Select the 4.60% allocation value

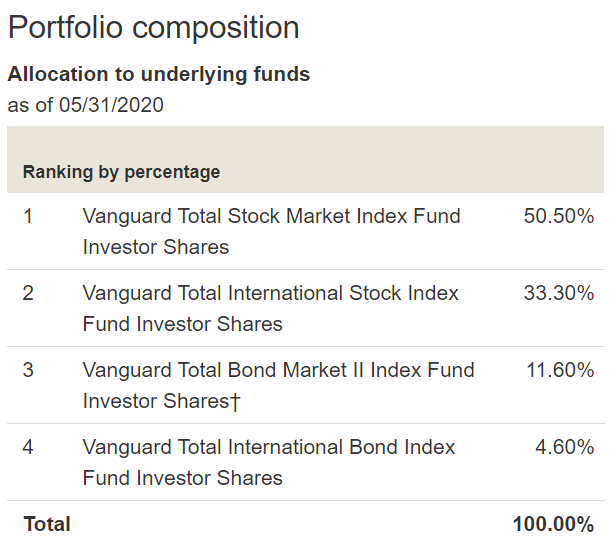point(565,447)
